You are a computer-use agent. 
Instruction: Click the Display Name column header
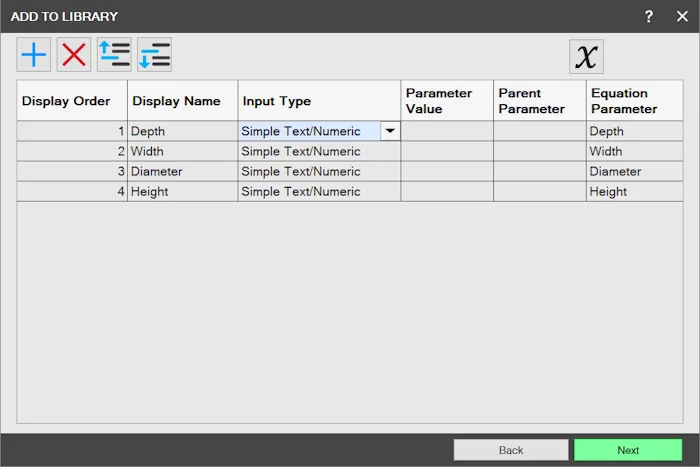point(183,100)
